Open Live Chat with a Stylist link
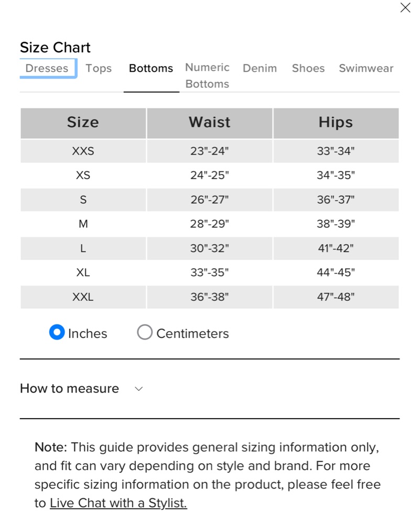The width and height of the screenshot is (420, 524). tap(118, 503)
